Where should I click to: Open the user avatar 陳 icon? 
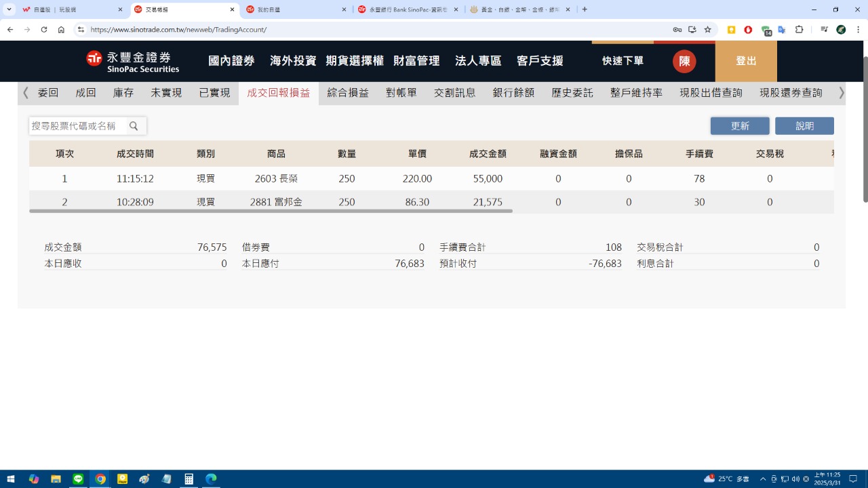point(684,61)
